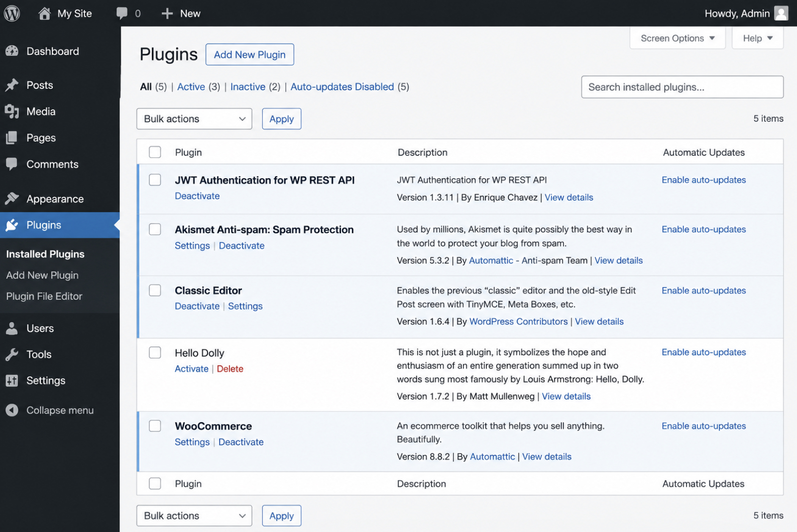
Task: Open the Users menu label
Action: (x=40, y=328)
